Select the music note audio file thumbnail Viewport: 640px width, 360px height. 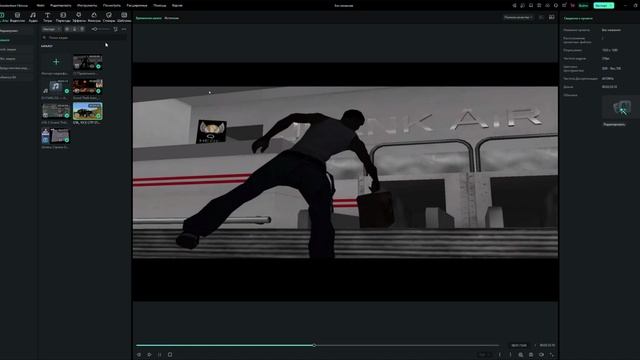tap(56, 87)
